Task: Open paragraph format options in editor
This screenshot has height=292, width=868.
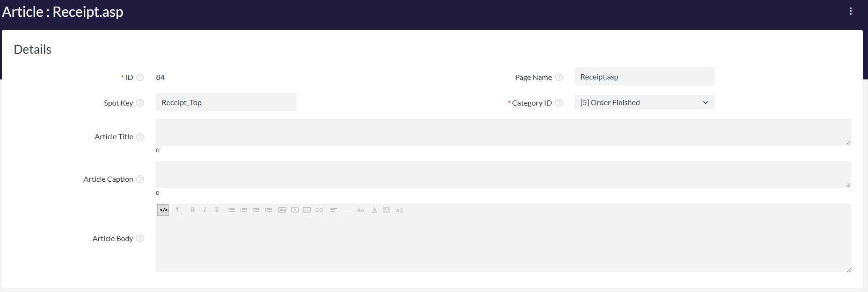Action: coord(178,210)
